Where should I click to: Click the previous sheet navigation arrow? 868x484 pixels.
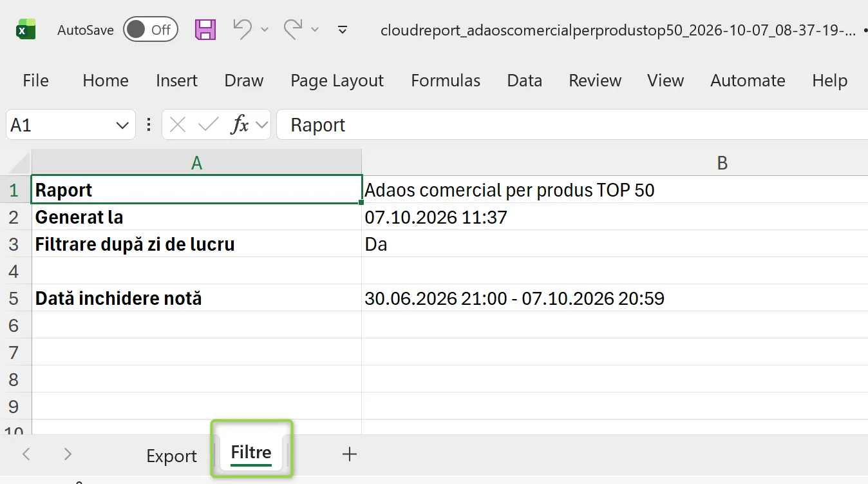point(26,454)
